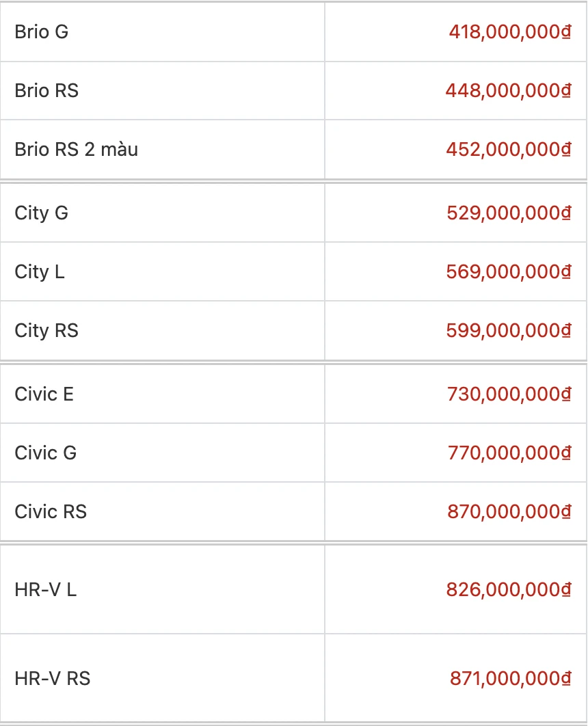Click the Brio RS row label
The width and height of the screenshot is (588, 726).
(46, 91)
